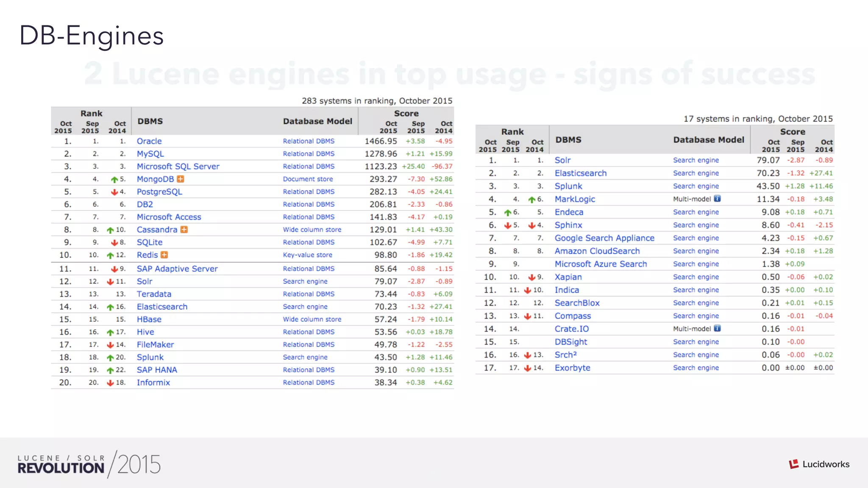Image resolution: width=868 pixels, height=488 pixels.
Task: Click the DB-Engines slide title
Action: click(92, 36)
